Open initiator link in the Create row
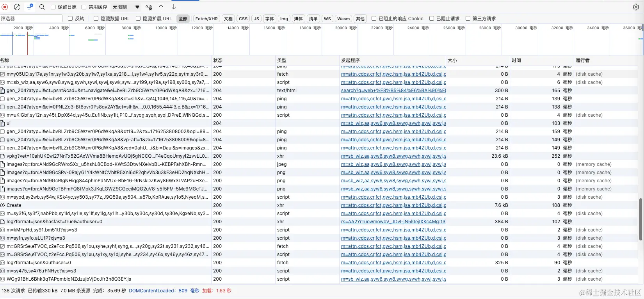This screenshot has width=644, height=299. pyautogui.click(x=393, y=205)
